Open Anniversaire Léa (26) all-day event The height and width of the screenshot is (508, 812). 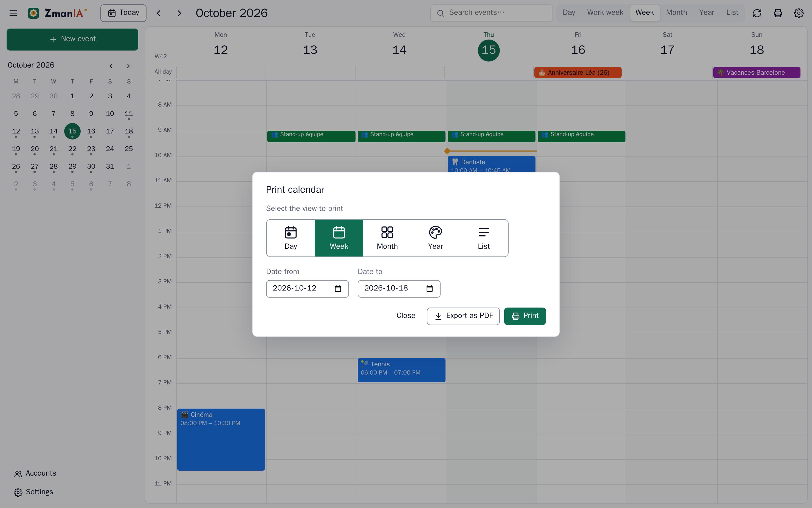(578, 72)
